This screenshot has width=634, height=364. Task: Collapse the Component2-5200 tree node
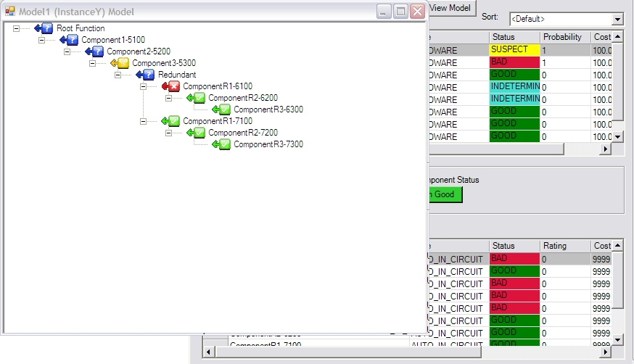pos(67,51)
